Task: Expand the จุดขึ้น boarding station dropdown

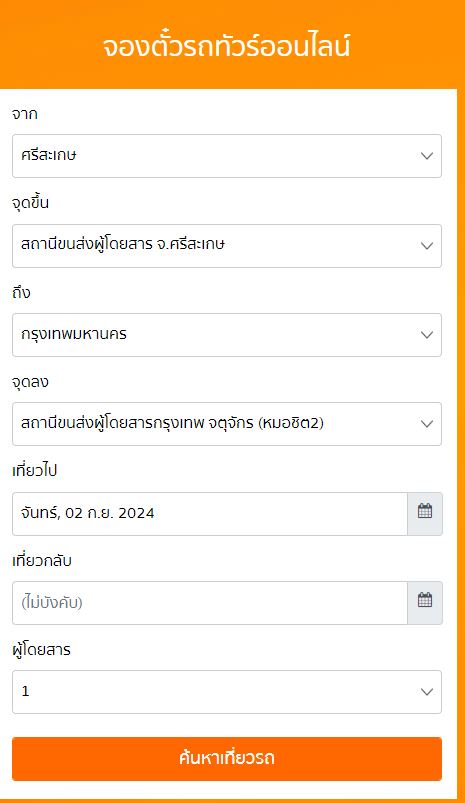Action: pyautogui.click(x=227, y=246)
